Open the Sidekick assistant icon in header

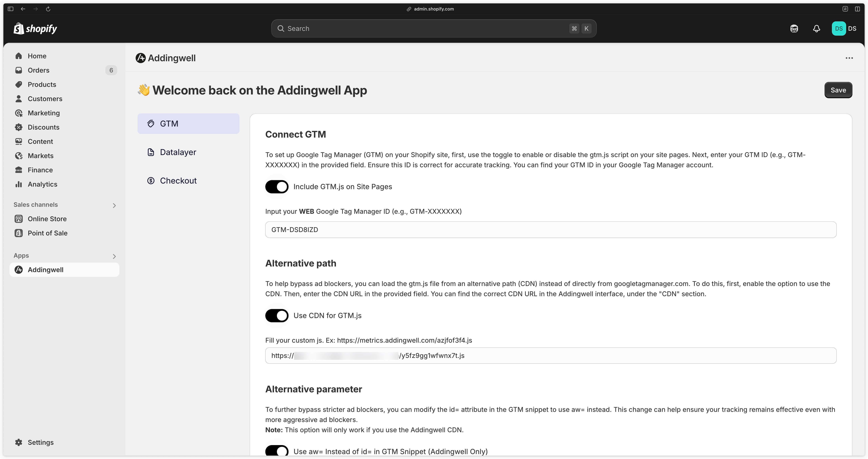[x=794, y=29]
